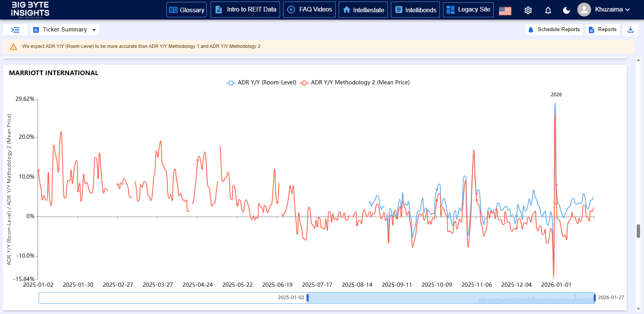Image resolution: width=644 pixels, height=314 pixels.
Task: Click the user avatar icon
Action: pyautogui.click(x=584, y=10)
